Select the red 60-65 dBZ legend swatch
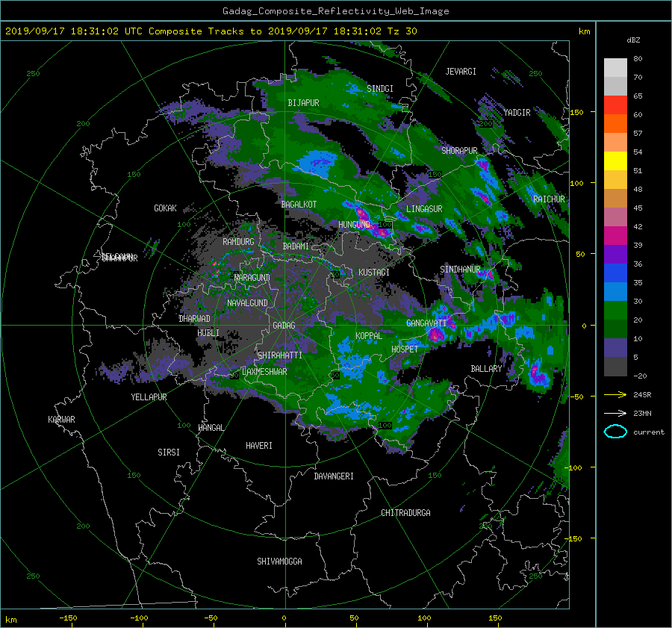This screenshot has width=672, height=628. 615,105
